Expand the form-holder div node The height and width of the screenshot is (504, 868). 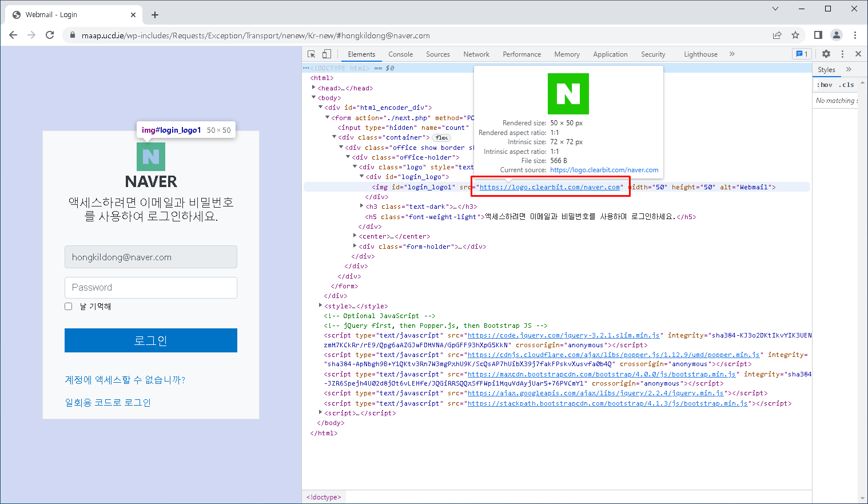coord(355,246)
